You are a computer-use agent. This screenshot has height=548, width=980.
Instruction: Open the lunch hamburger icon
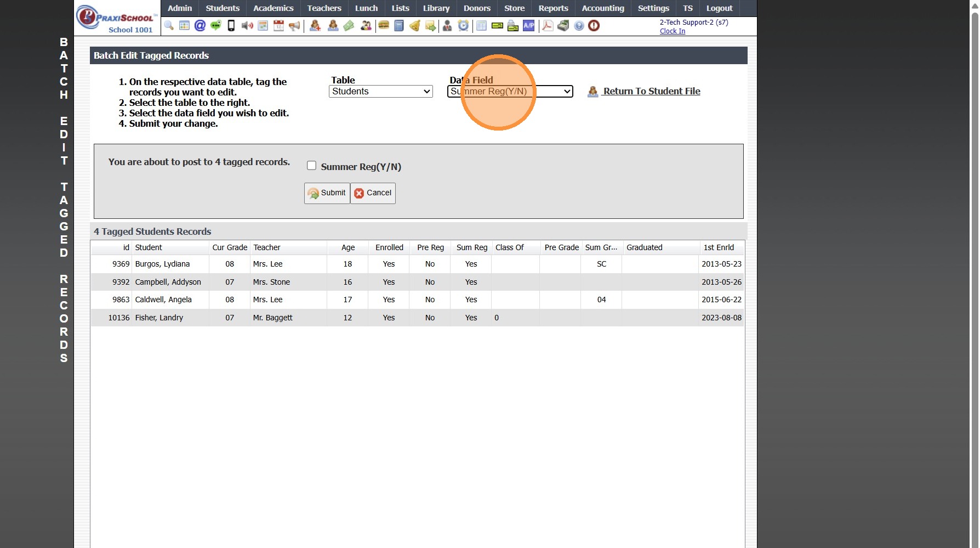pyautogui.click(x=384, y=26)
